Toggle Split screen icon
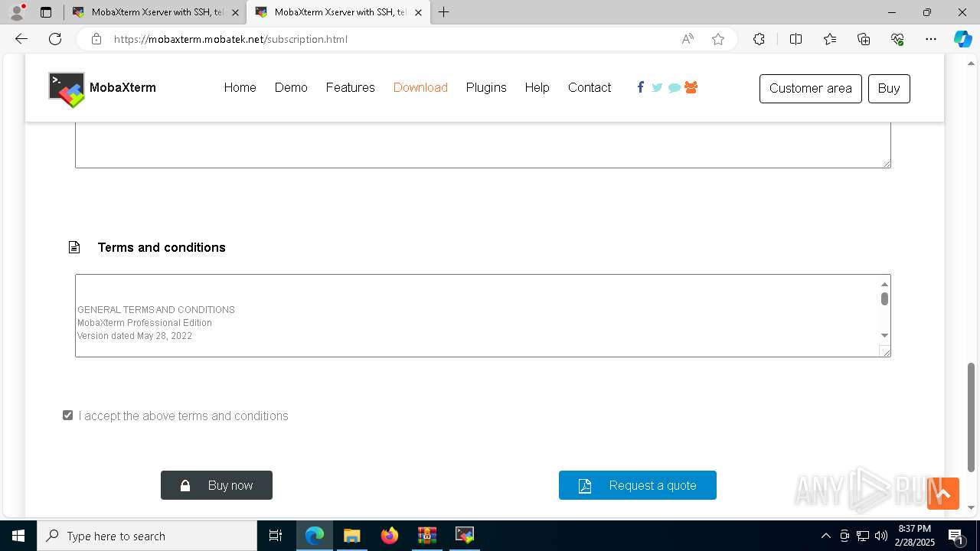This screenshot has height=551, width=980. pos(795,39)
